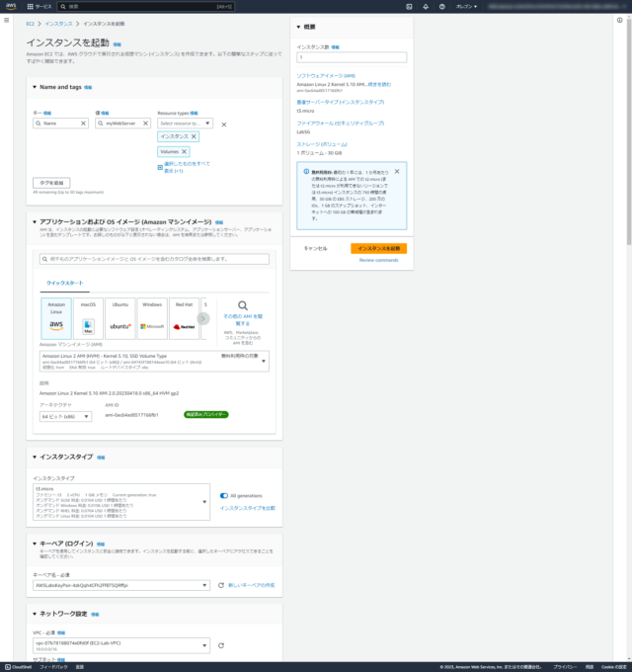Select the Amazon Linux quick start tile
This screenshot has height=672, width=632.
click(56, 318)
